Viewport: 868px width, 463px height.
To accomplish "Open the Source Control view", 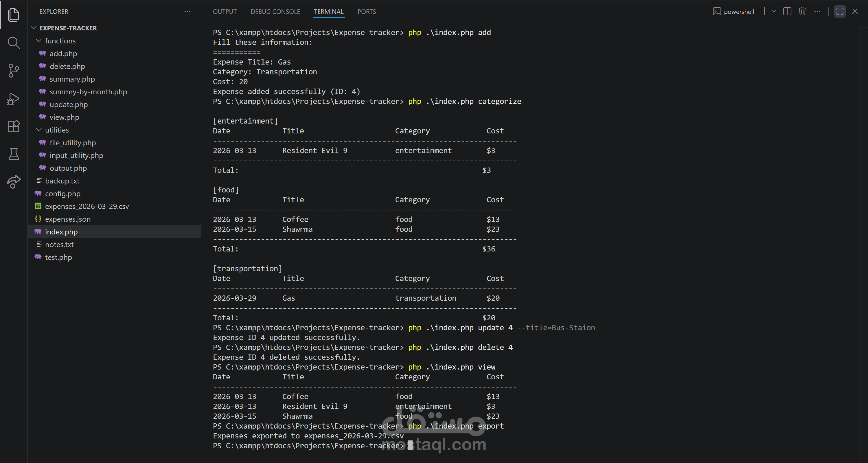I will [x=14, y=70].
